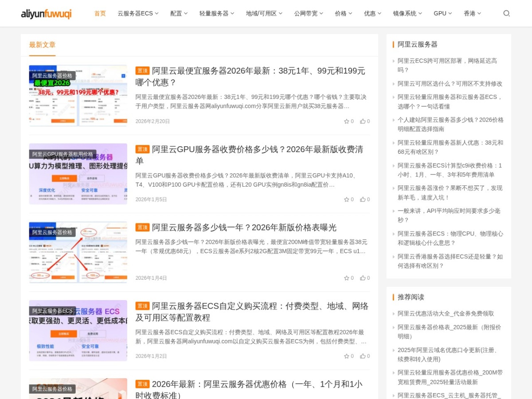532x399 pixels.
Task: Expand 地域/可用区 dropdown menu
Action: click(x=264, y=13)
